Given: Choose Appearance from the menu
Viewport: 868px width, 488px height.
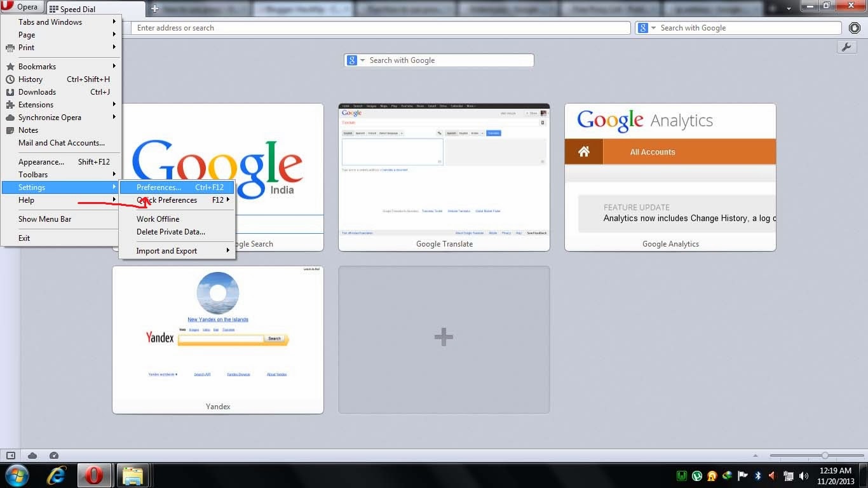Looking at the screenshot, I should 61,162.
